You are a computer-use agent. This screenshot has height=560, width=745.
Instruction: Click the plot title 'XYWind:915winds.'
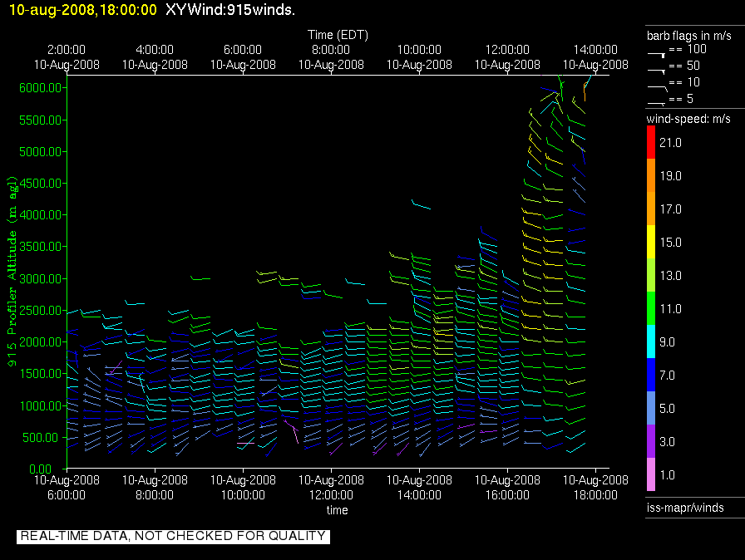point(230,10)
